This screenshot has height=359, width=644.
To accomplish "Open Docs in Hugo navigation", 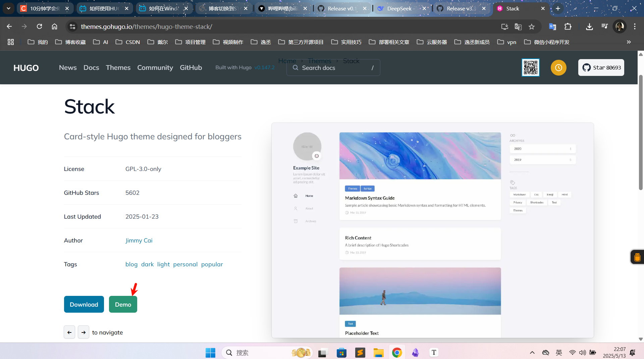I will [91, 68].
